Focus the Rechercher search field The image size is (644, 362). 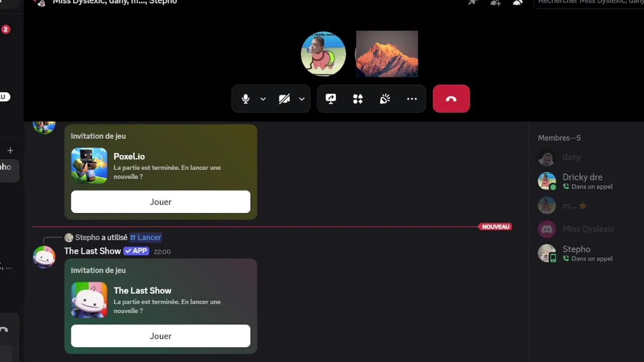[589, 3]
